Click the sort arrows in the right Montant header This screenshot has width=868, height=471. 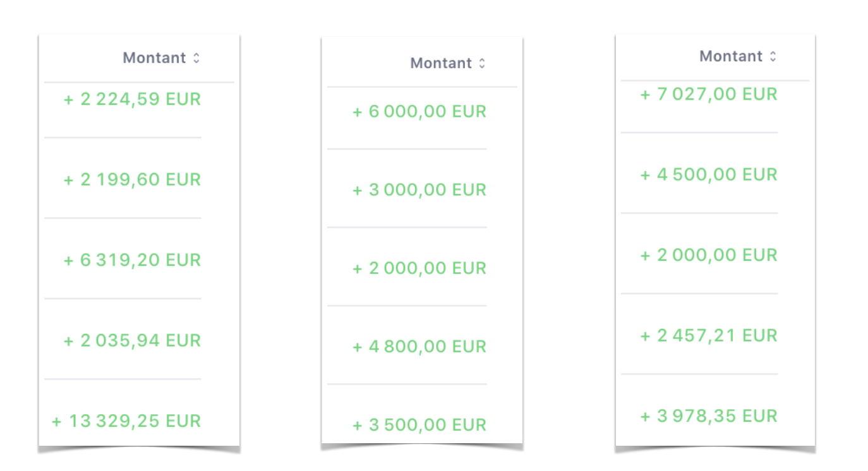coord(773,56)
